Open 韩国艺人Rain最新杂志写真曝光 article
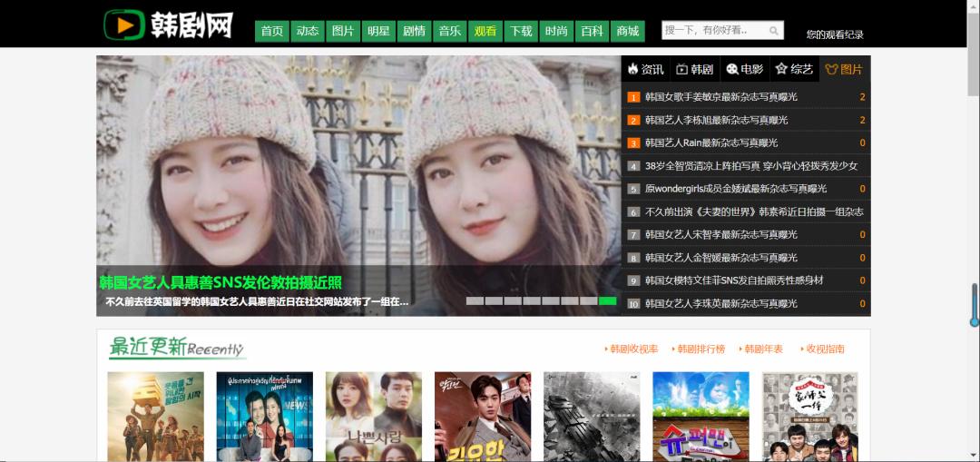980x462 pixels. [x=711, y=143]
